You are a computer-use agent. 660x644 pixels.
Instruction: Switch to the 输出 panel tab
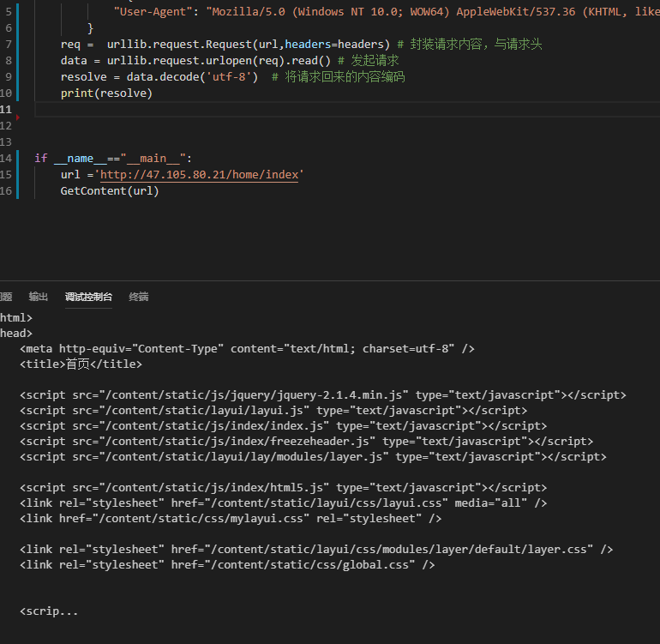point(38,297)
